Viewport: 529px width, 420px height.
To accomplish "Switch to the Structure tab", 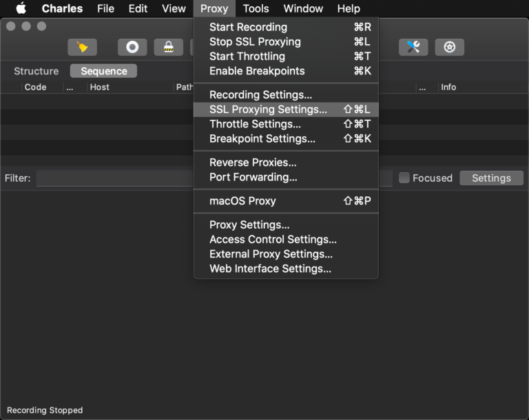I will click(37, 71).
